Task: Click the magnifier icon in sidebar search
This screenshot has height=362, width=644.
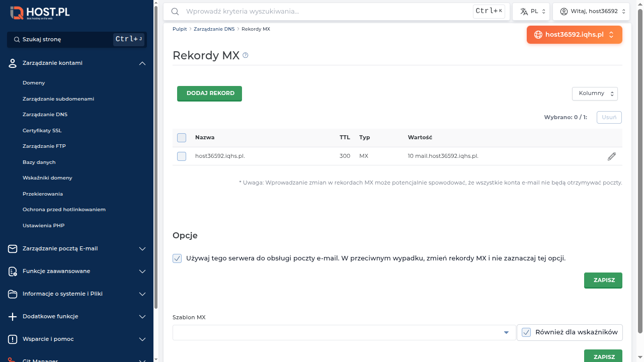Action: [x=17, y=39]
